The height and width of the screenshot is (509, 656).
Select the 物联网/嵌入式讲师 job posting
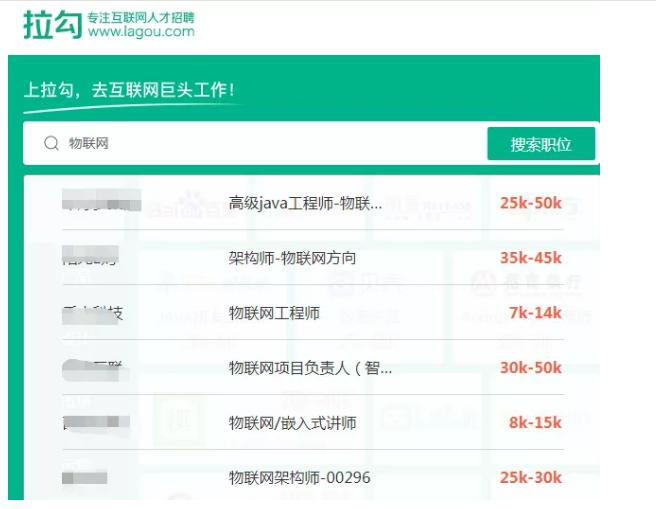tap(292, 423)
